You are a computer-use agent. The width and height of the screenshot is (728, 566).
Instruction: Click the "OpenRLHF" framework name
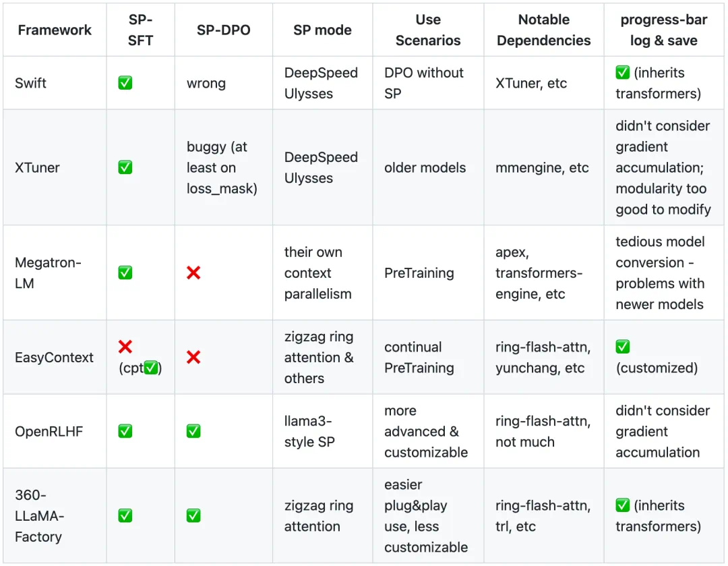pyautogui.click(x=49, y=431)
